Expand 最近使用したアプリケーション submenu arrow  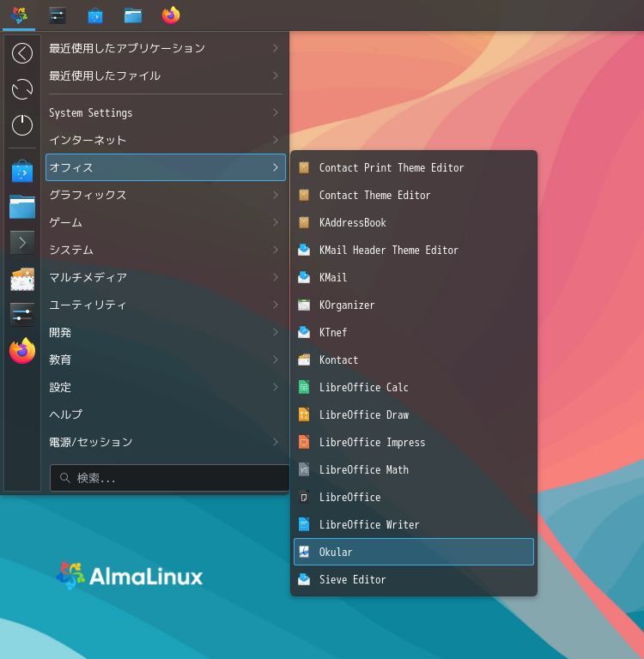pyautogui.click(x=276, y=48)
